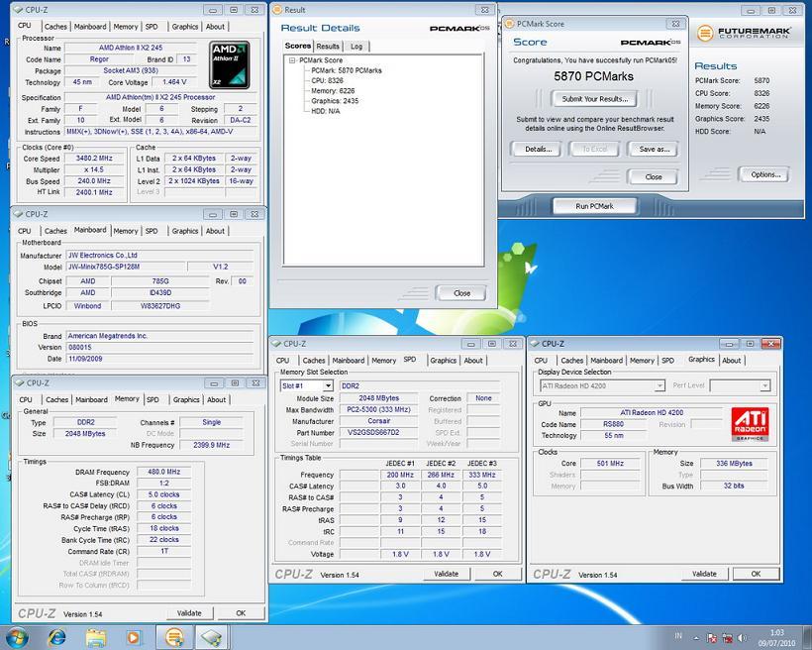Click the IN language indicator in tray
Viewport: 812px width, 650px height.
[x=678, y=635]
